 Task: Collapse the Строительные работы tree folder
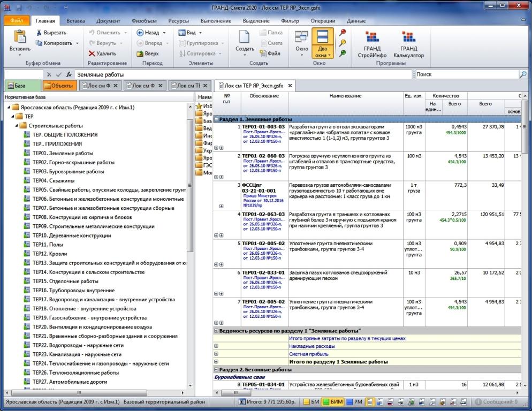pyautogui.click(x=16, y=126)
